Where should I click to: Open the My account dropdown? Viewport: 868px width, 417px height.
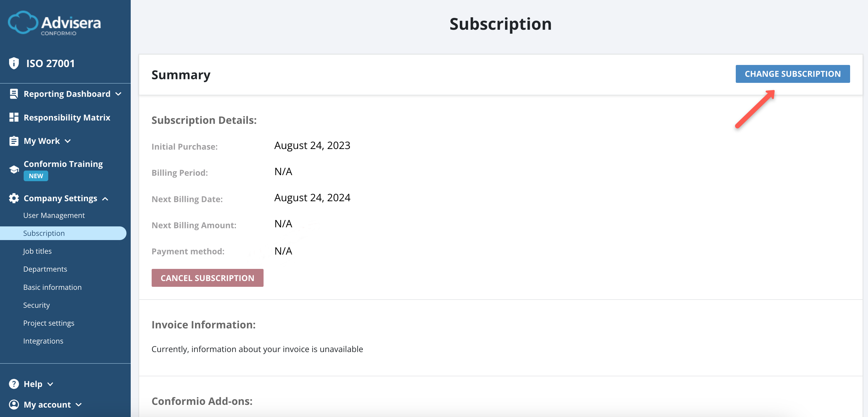pos(79,405)
